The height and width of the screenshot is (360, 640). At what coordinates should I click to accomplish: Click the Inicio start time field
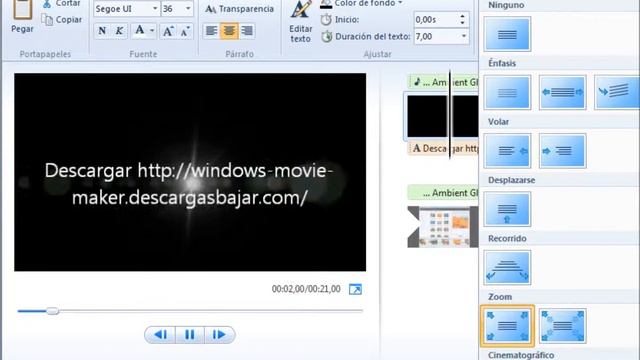coord(436,19)
